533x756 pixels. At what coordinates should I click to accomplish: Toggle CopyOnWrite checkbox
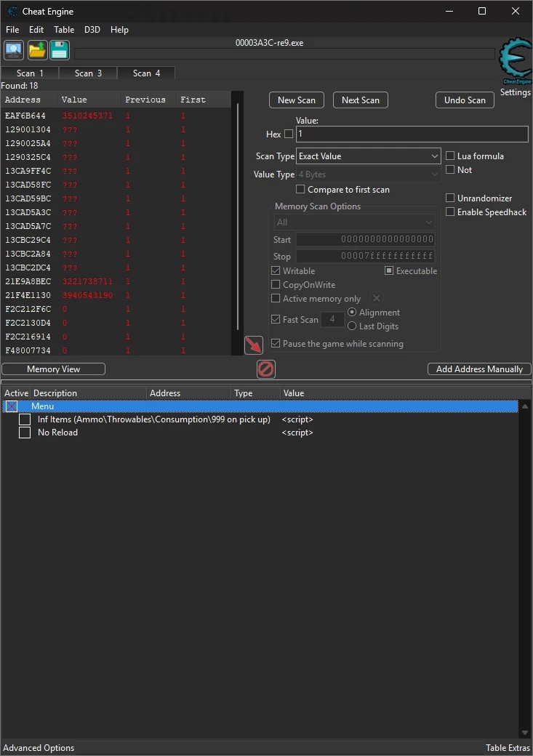pyautogui.click(x=276, y=285)
